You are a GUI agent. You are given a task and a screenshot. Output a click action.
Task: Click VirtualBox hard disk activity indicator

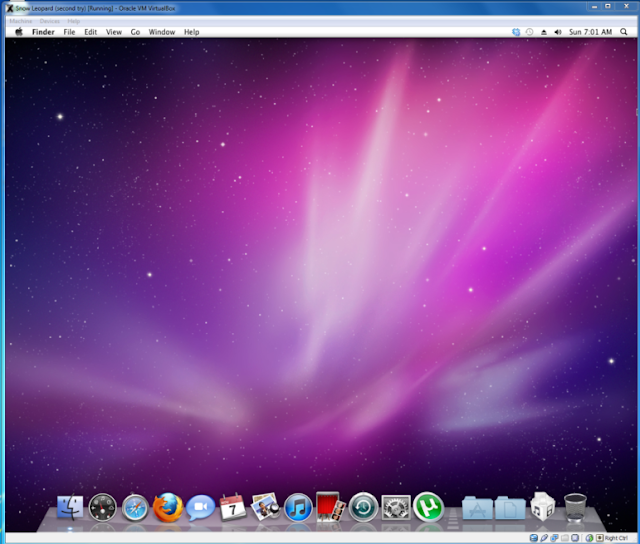point(534,538)
